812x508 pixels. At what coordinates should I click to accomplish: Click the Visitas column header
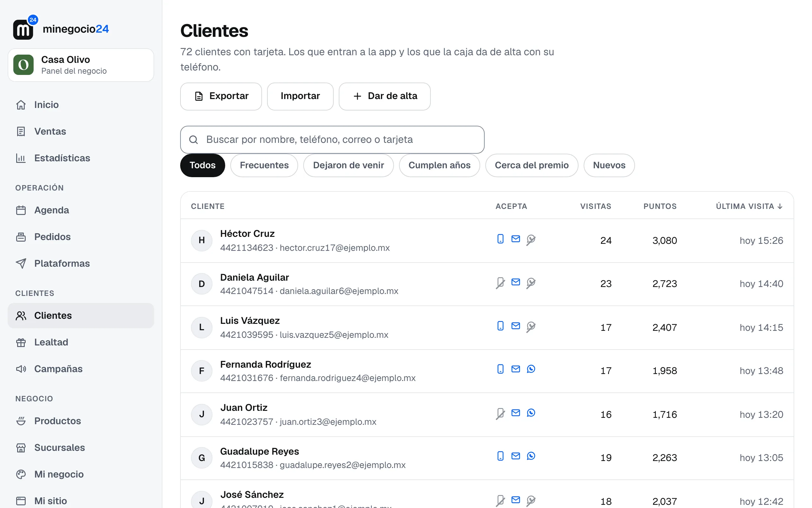click(x=596, y=206)
